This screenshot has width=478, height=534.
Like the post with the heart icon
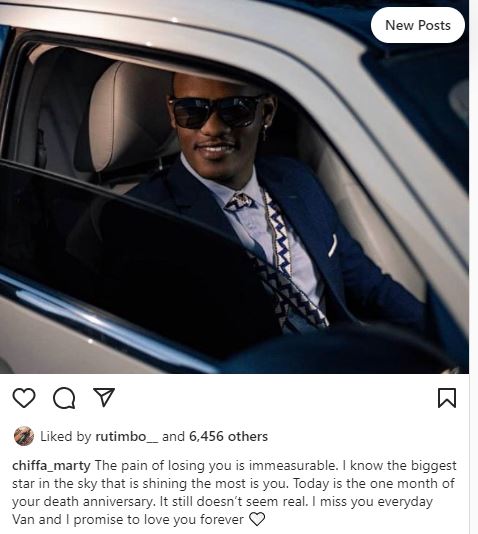point(24,397)
